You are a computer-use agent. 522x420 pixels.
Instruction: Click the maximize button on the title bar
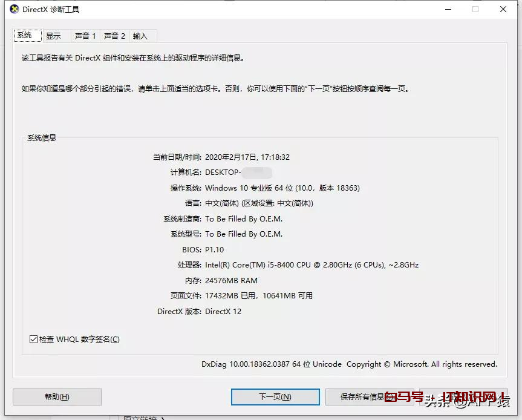click(475, 10)
